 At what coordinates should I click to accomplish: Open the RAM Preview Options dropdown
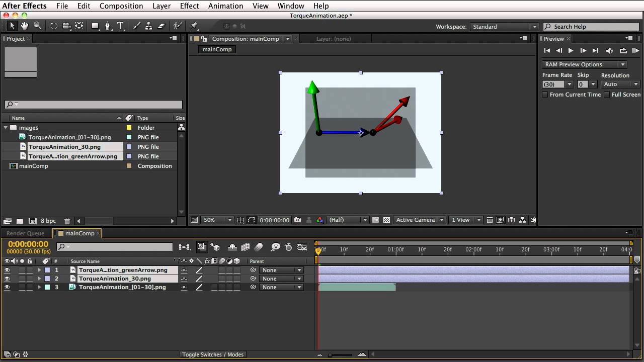585,64
